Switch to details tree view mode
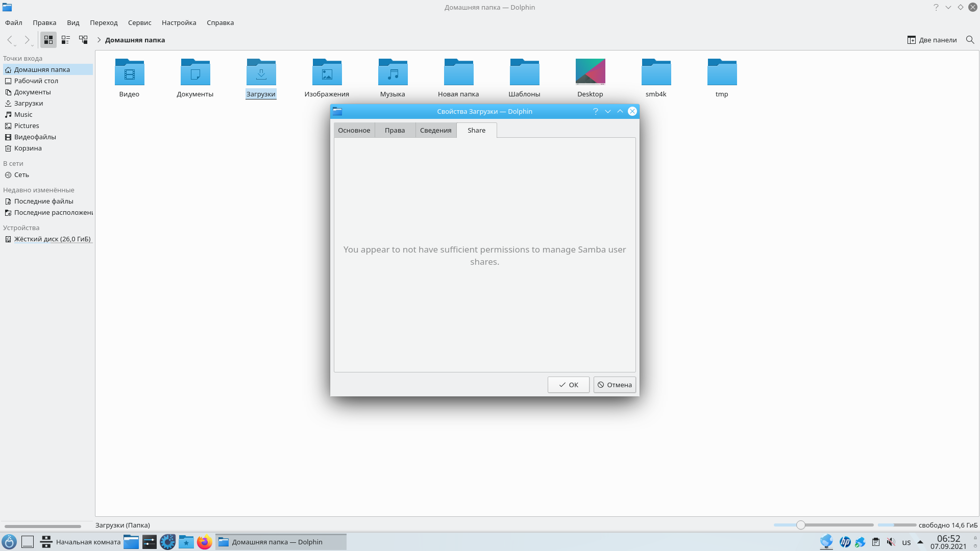This screenshot has height=551, width=980. click(x=83, y=40)
